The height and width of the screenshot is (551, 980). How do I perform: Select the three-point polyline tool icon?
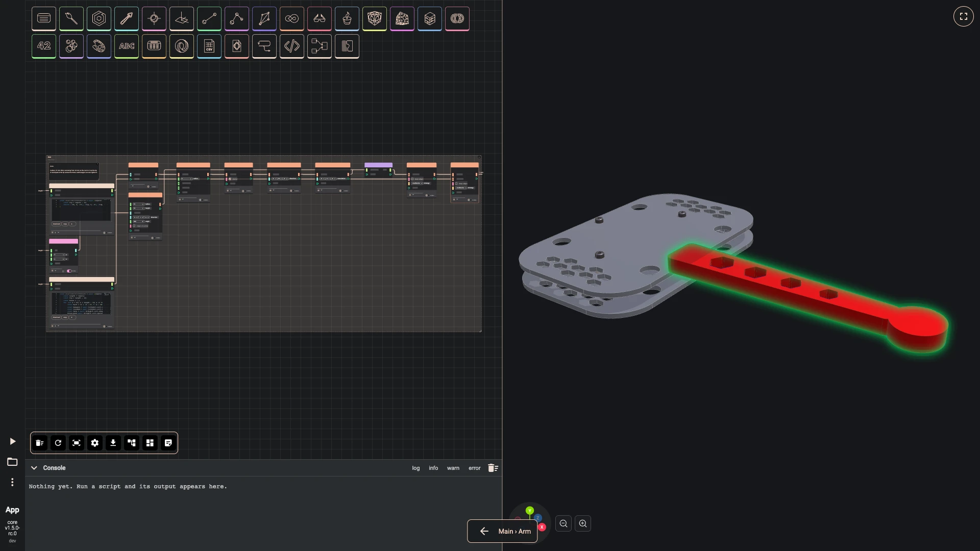pos(237,19)
